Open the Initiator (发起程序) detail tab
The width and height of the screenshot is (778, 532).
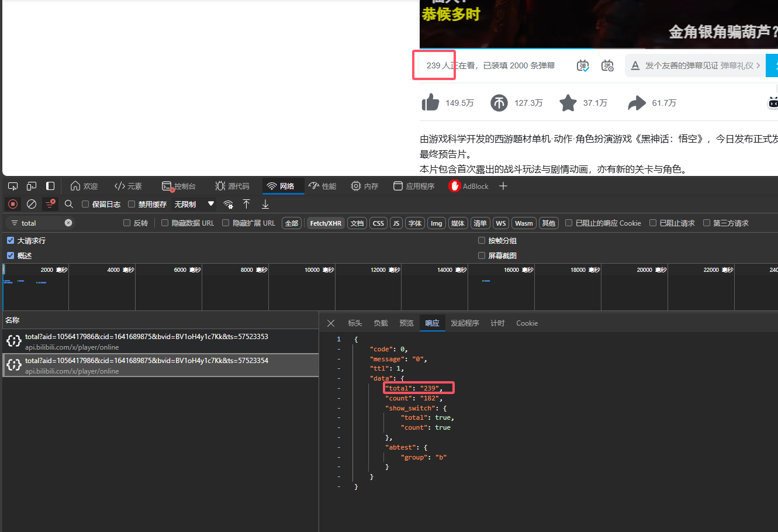(465, 323)
